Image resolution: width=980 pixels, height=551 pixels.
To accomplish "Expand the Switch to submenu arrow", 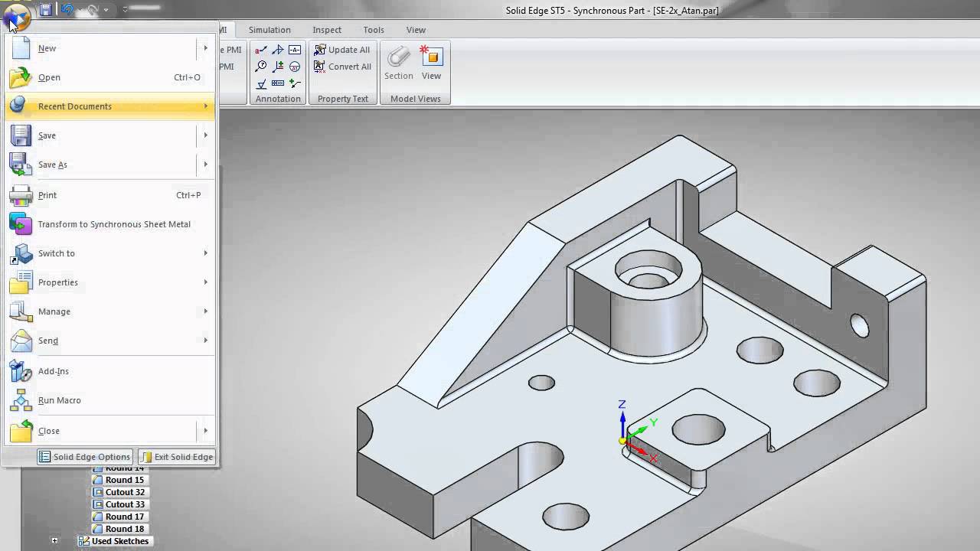I will click(205, 253).
